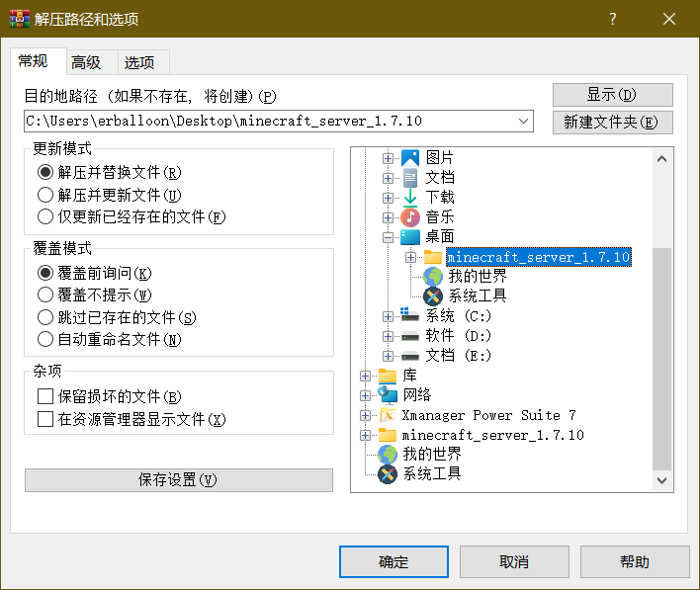This screenshot has width=700, height=590.
Task: Click the 系统 (C:) drive icon
Action: [410, 316]
